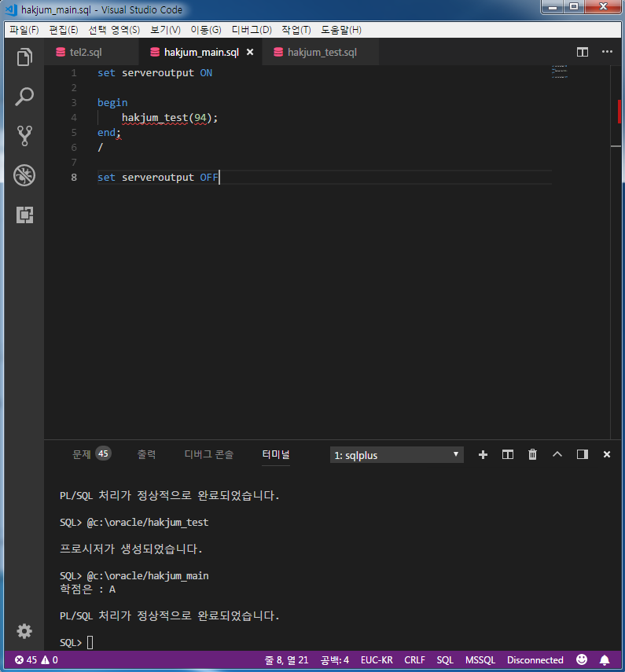Open the 작업(T) menu

(296, 30)
